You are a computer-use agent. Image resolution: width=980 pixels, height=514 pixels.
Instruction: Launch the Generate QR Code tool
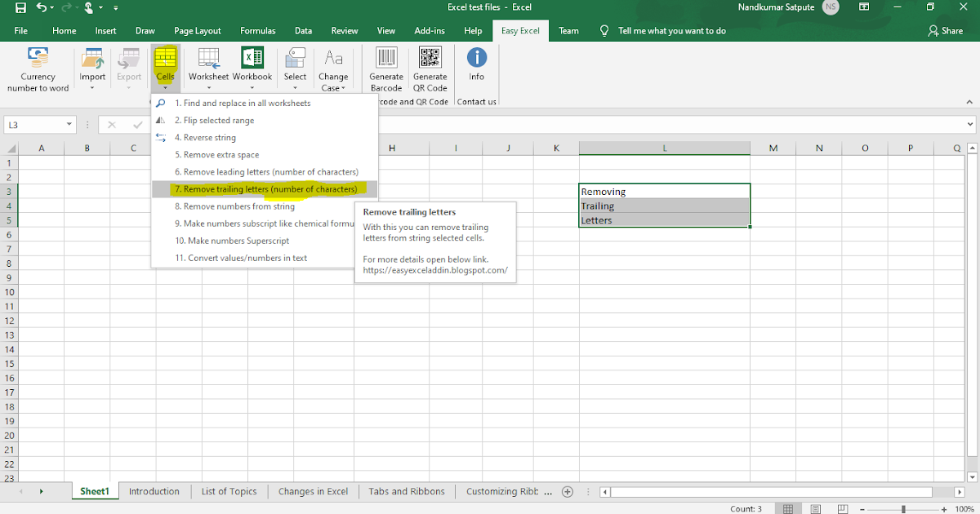click(x=430, y=68)
